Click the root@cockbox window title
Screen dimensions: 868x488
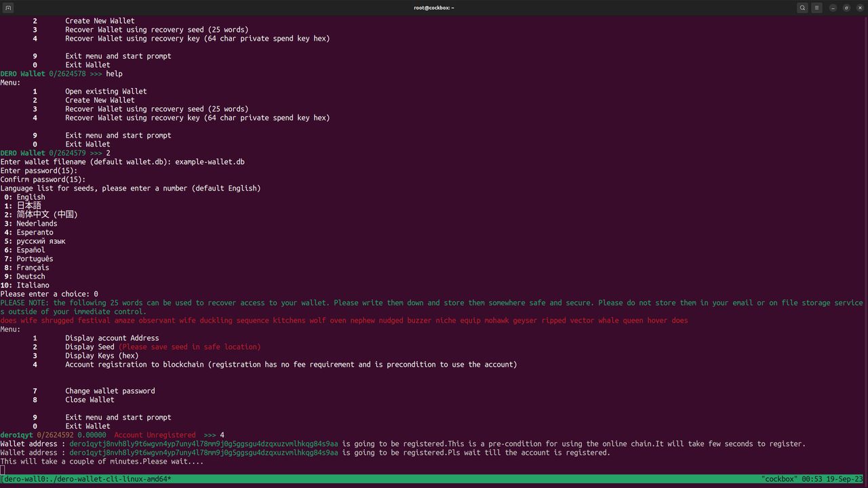(434, 7)
